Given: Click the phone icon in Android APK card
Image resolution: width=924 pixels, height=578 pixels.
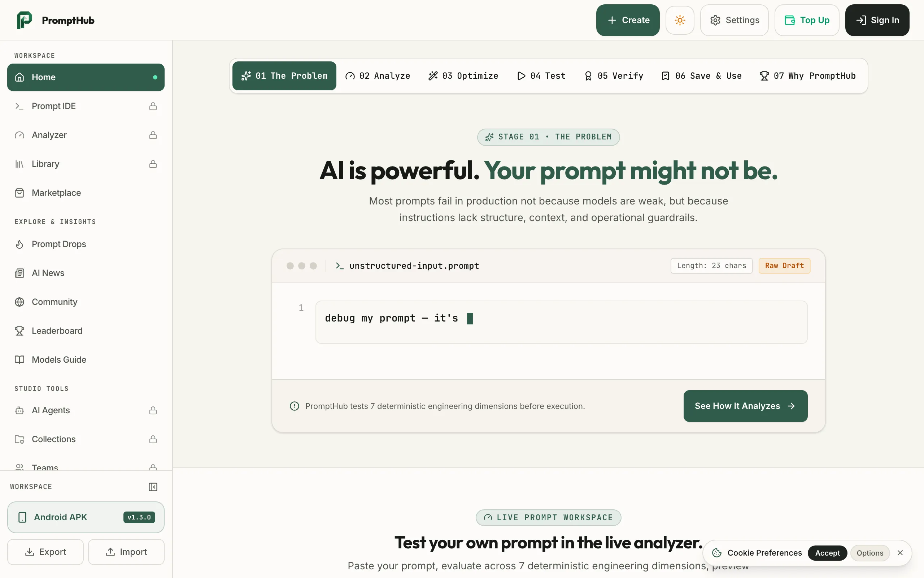Looking at the screenshot, I should 22,517.
